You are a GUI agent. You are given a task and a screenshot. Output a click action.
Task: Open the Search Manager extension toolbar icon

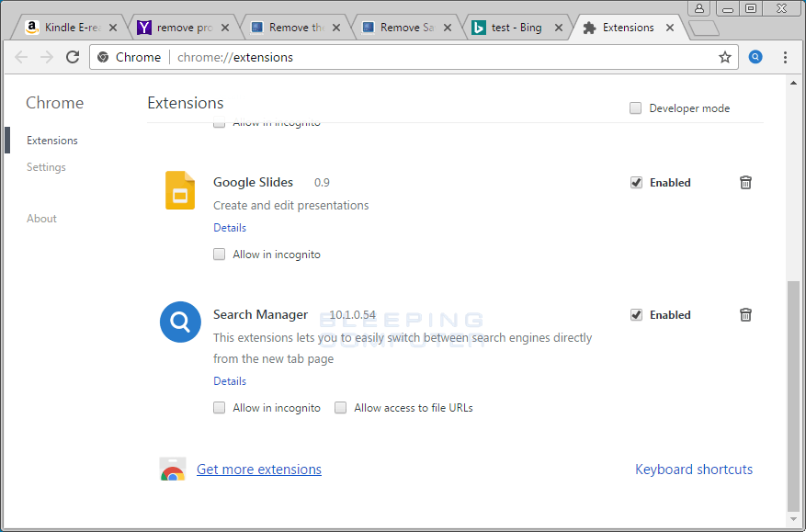[x=755, y=57]
